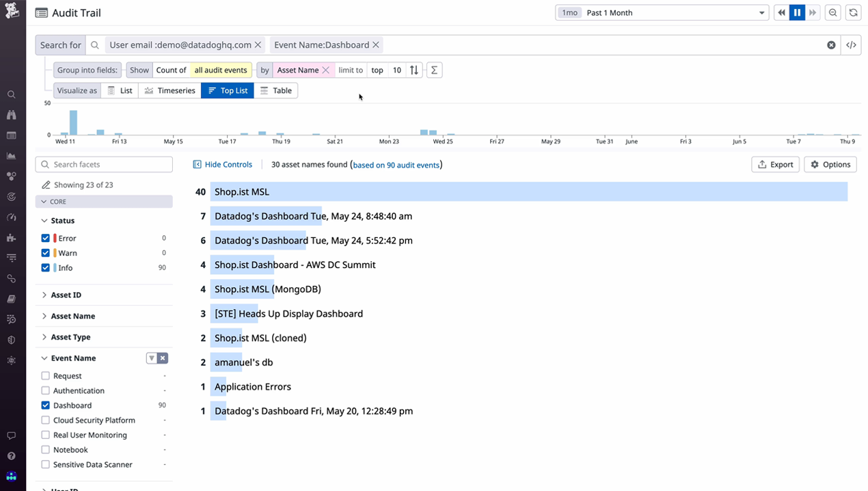Pause live updates
The image size is (868, 491).
(x=797, y=12)
